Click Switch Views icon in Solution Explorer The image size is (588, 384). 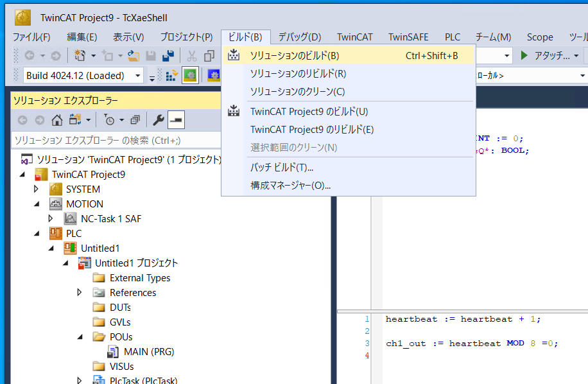tap(75, 119)
